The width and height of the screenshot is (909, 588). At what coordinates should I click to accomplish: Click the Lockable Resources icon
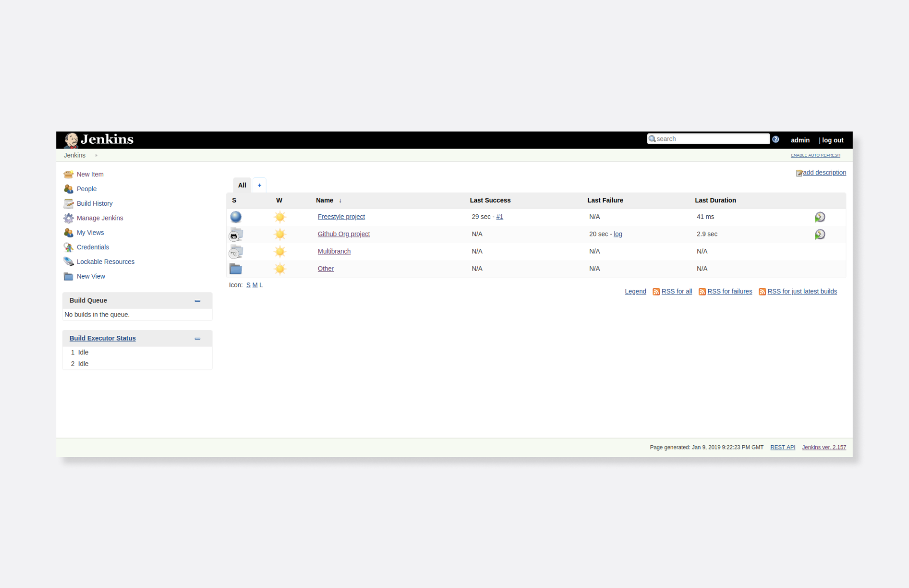point(69,262)
